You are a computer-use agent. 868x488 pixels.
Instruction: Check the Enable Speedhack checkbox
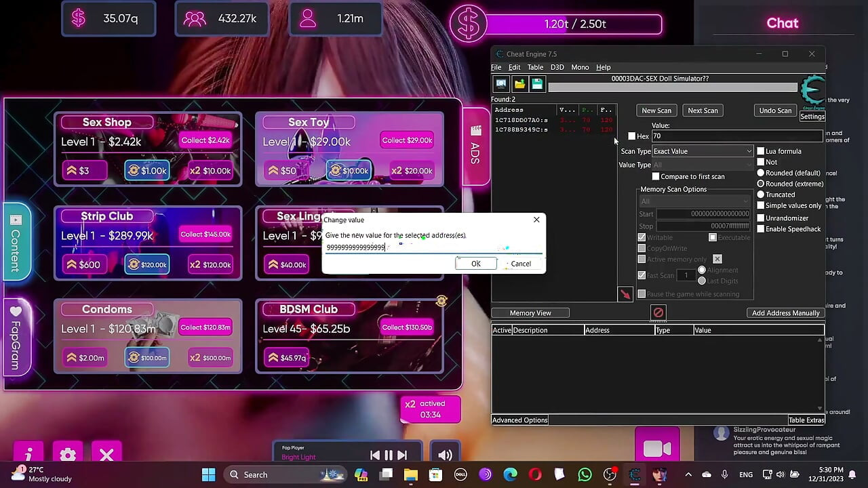761,229
